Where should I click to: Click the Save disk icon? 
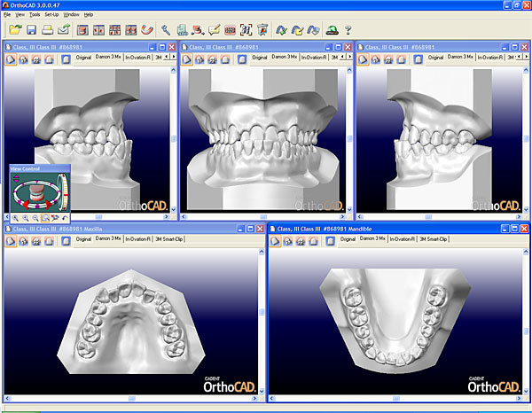click(32, 30)
